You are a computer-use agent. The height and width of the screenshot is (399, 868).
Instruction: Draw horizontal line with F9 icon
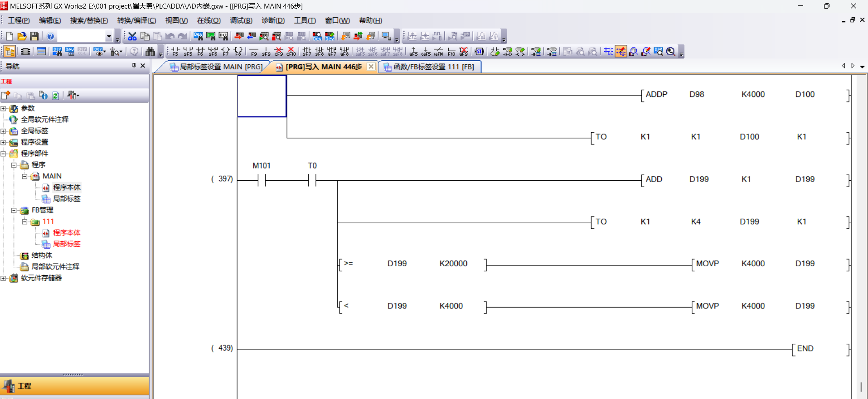(254, 52)
